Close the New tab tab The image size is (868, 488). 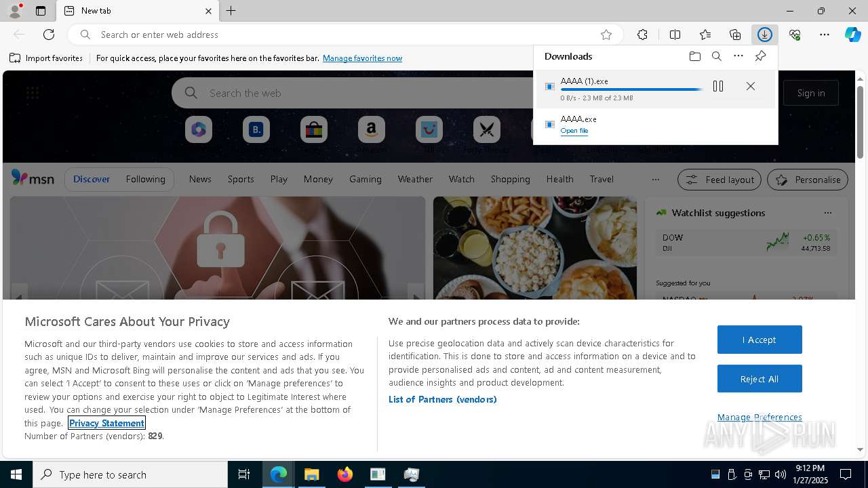click(208, 11)
